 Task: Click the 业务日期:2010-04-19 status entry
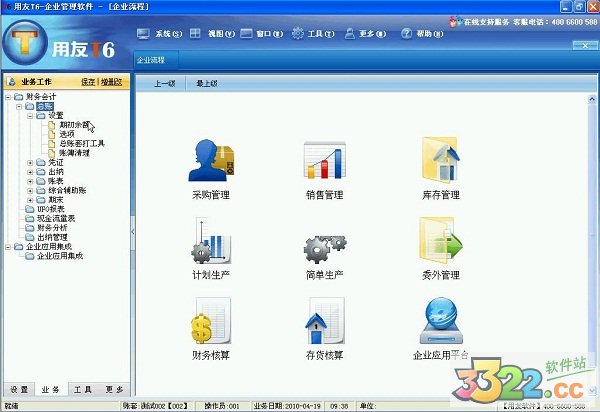pyautogui.click(x=287, y=405)
